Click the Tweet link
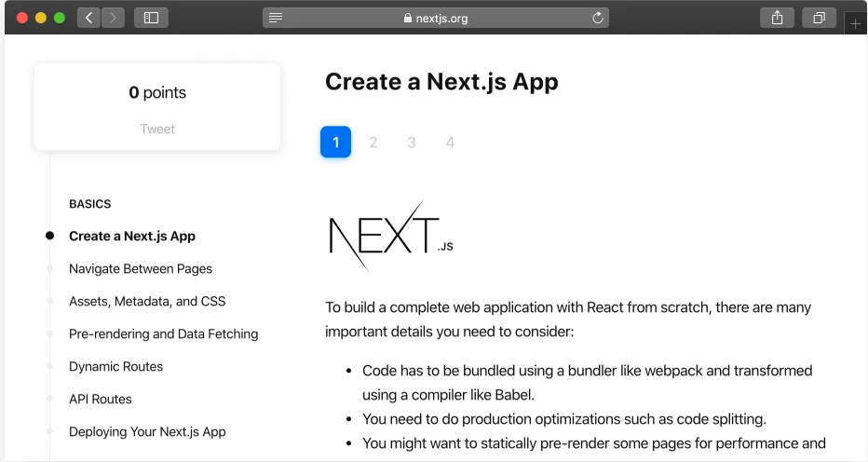The width and height of the screenshot is (868, 462). (157, 129)
